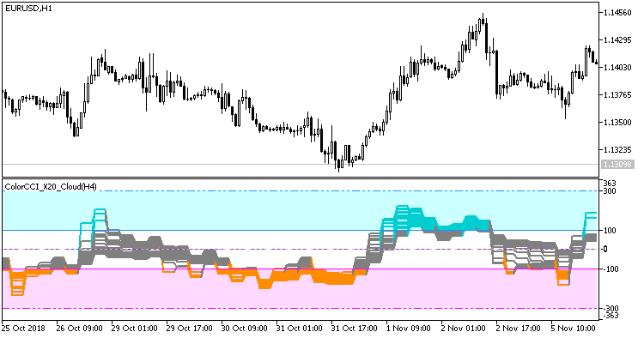Click price scale value 1.13235
Screen dimensions: 644x338
pyautogui.click(x=617, y=149)
